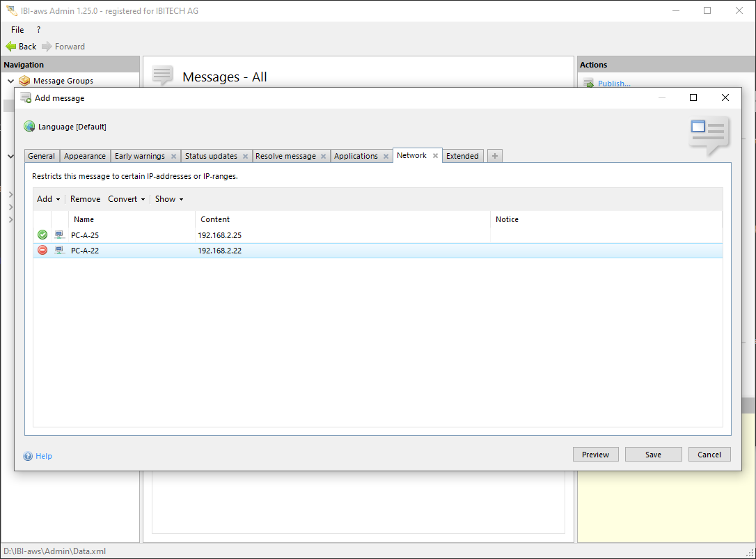
Task: Click the Preview button
Action: point(595,455)
